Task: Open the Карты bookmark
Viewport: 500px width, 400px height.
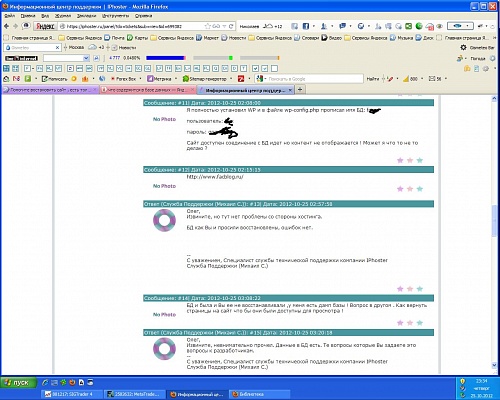Action: [x=137, y=38]
